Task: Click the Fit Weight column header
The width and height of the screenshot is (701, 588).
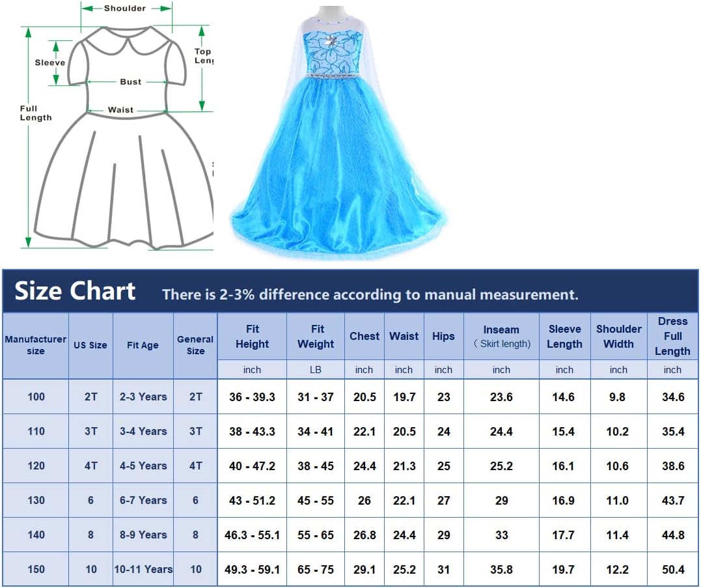Action: tap(316, 337)
